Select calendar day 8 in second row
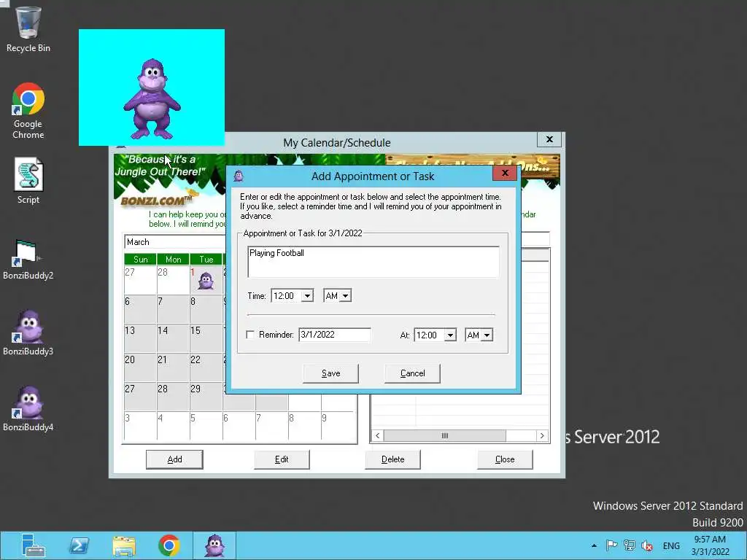Screen dimensions: 747x560 click(x=206, y=308)
